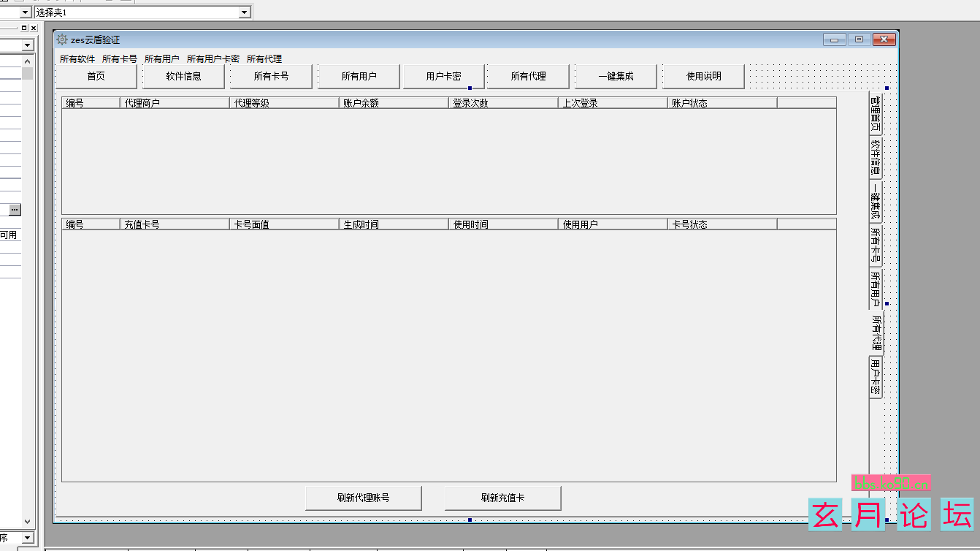Screen dimensions: 980x551
Task: Close the left panel with its X button
Action: (x=34, y=28)
